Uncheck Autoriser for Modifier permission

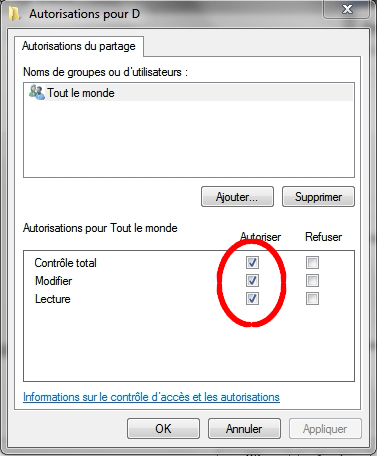[x=252, y=281]
